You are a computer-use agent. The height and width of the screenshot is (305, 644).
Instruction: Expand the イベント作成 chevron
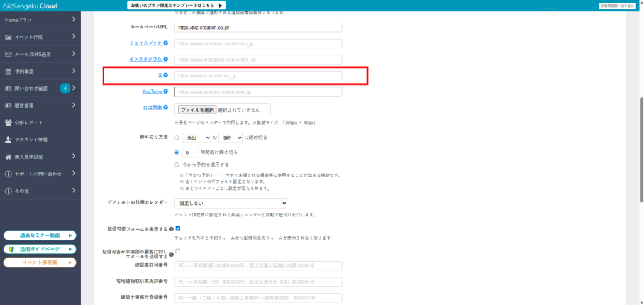coord(73,36)
